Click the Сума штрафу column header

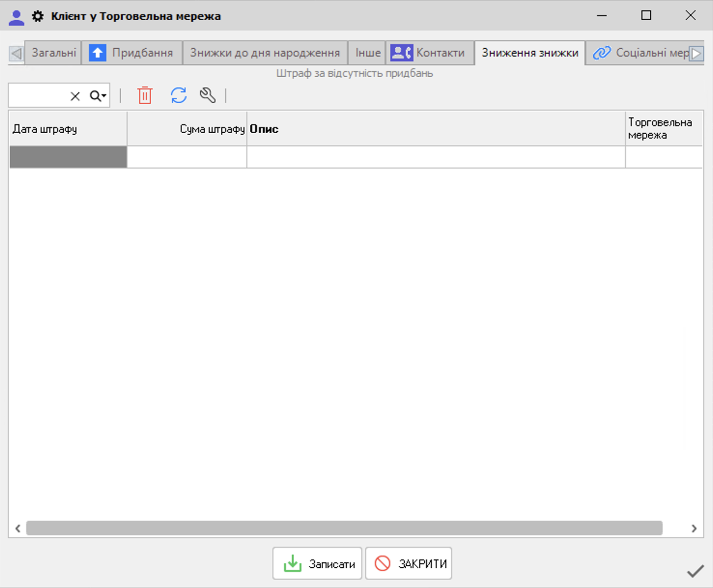[187, 129]
